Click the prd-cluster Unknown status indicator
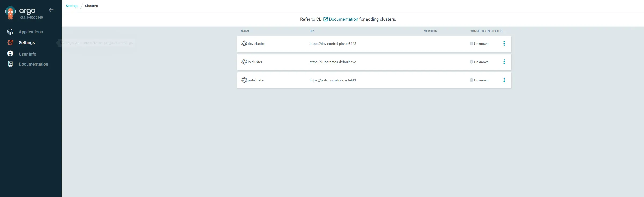Image resolution: width=644 pixels, height=197 pixels. point(479,80)
